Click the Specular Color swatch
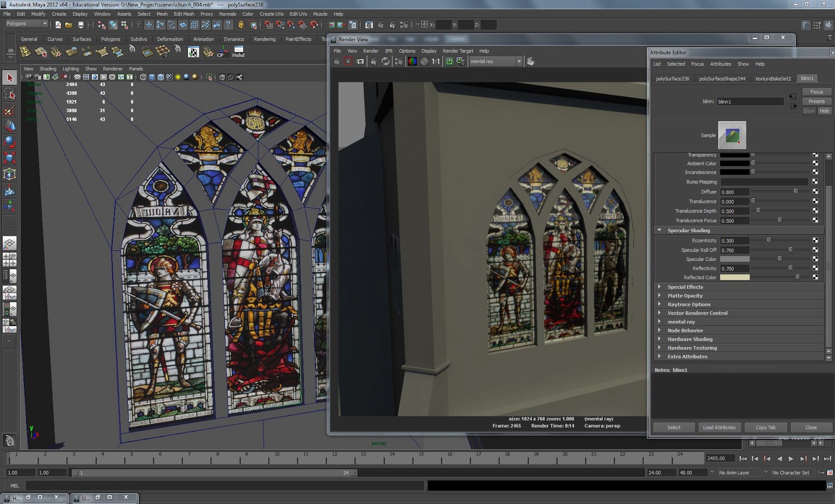The height and width of the screenshot is (504, 835). [x=735, y=259]
